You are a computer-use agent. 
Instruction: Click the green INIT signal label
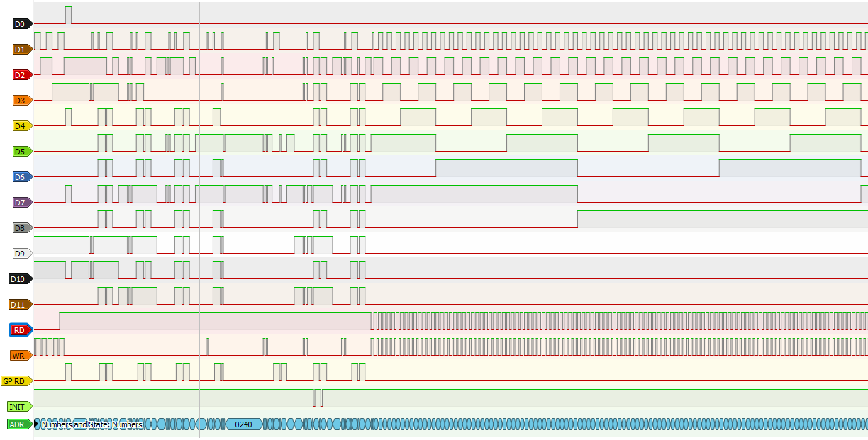[x=18, y=407]
